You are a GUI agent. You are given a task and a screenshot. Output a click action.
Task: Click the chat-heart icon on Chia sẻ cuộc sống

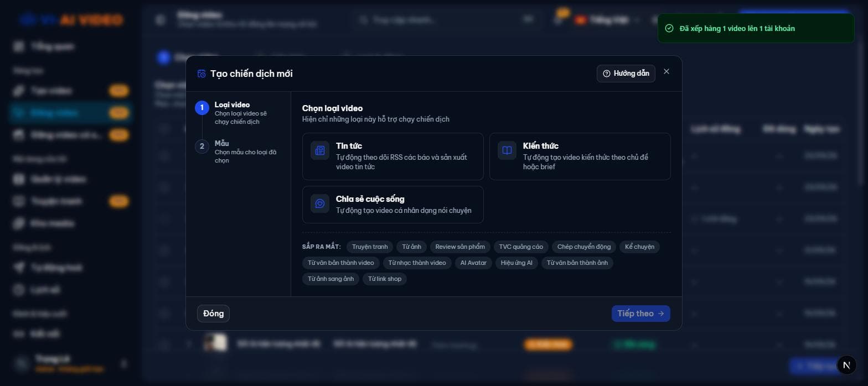tap(320, 204)
